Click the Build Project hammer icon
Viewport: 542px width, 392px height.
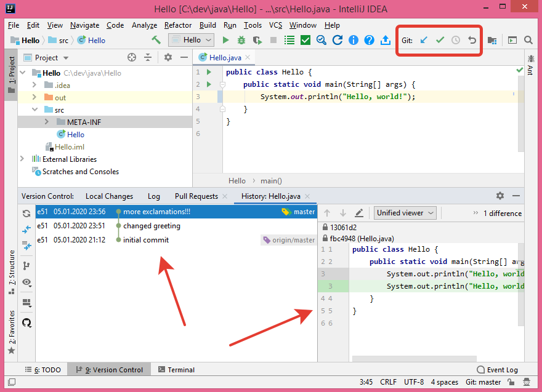(x=156, y=40)
